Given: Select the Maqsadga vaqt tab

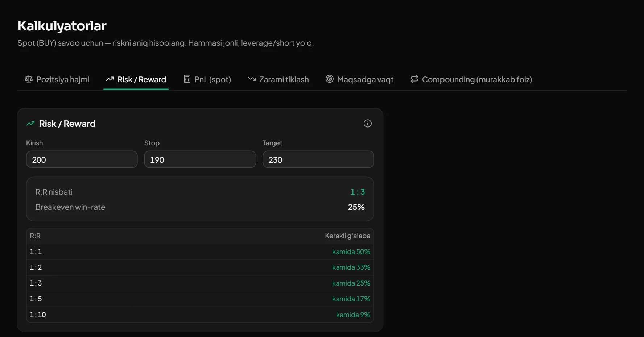Looking at the screenshot, I should tap(359, 79).
